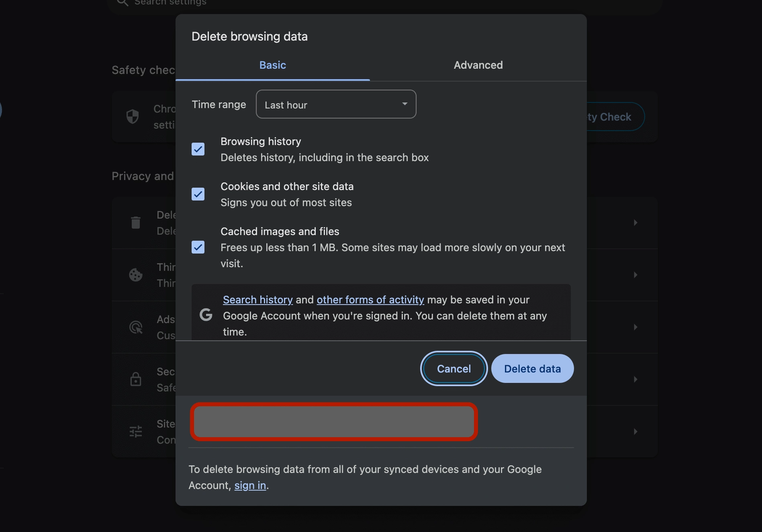This screenshot has width=762, height=532.
Task: Expand the Site settings row arrow
Action: pyautogui.click(x=635, y=432)
